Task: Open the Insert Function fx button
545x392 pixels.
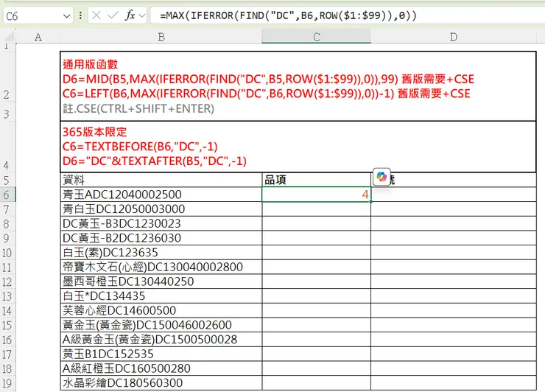Action: [x=130, y=15]
